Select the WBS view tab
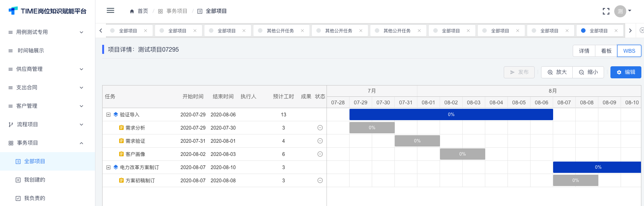The image size is (644, 206). coord(629,51)
